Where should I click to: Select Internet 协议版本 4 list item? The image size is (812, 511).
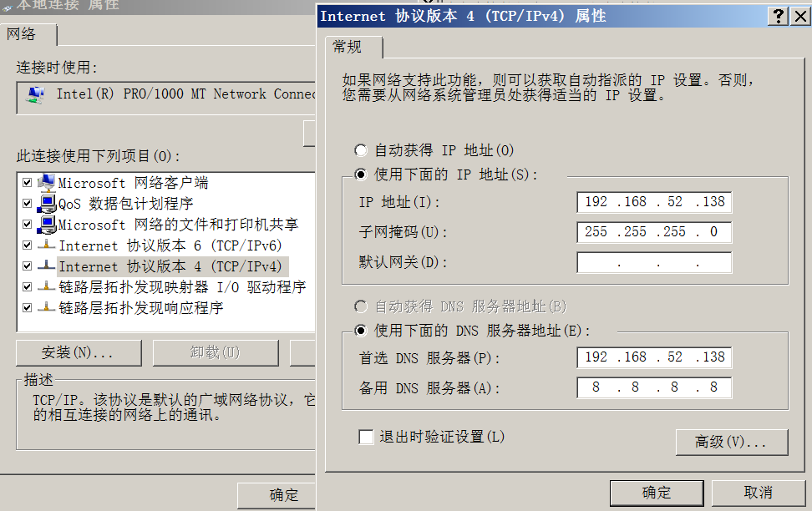pos(171,266)
